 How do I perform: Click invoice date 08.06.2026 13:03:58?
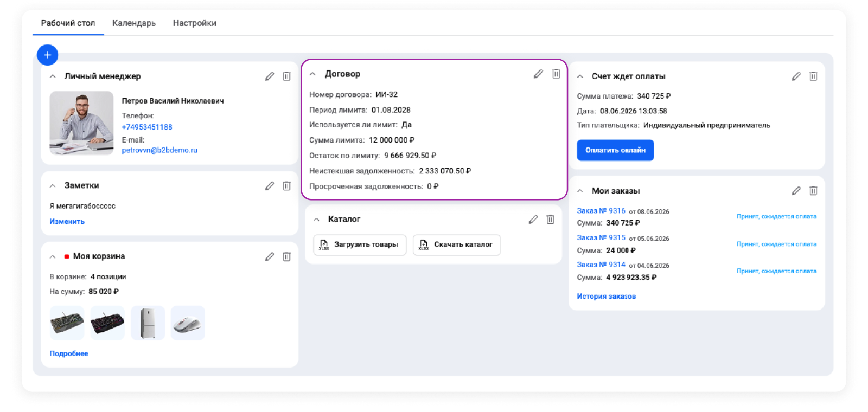tap(634, 111)
